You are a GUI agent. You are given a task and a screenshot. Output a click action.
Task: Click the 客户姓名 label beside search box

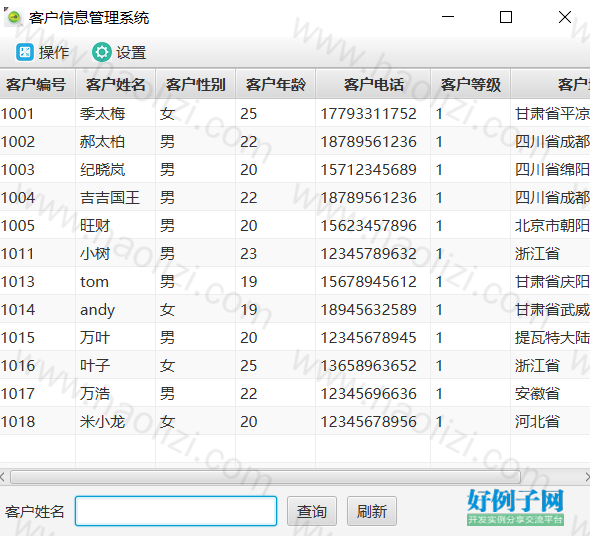pyautogui.click(x=35, y=512)
